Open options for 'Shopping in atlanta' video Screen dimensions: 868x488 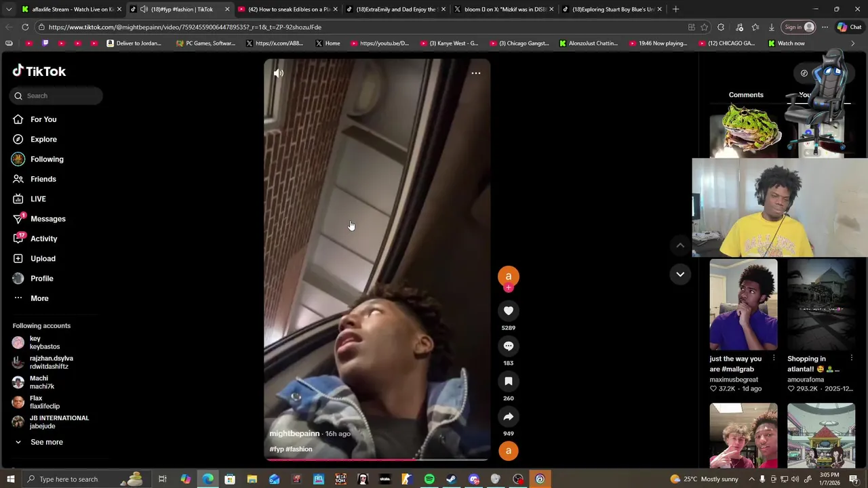pyautogui.click(x=852, y=359)
